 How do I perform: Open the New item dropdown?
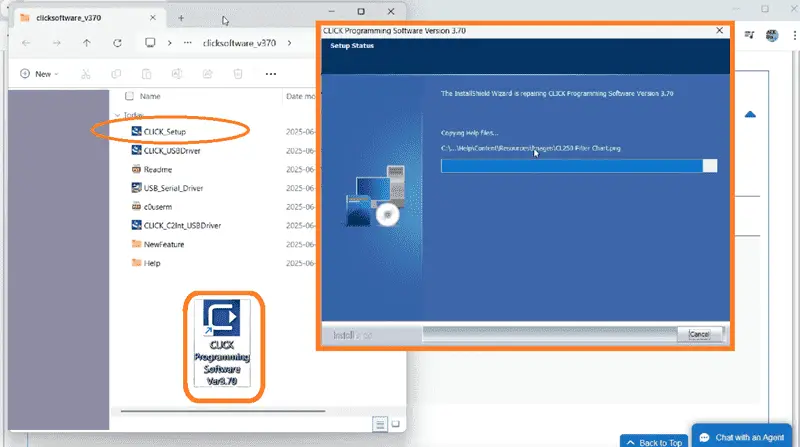pos(39,74)
